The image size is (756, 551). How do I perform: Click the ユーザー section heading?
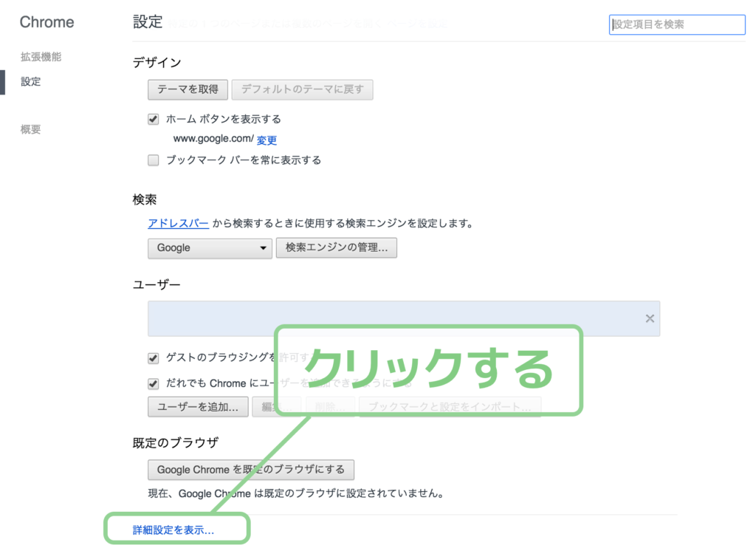pyautogui.click(x=157, y=284)
